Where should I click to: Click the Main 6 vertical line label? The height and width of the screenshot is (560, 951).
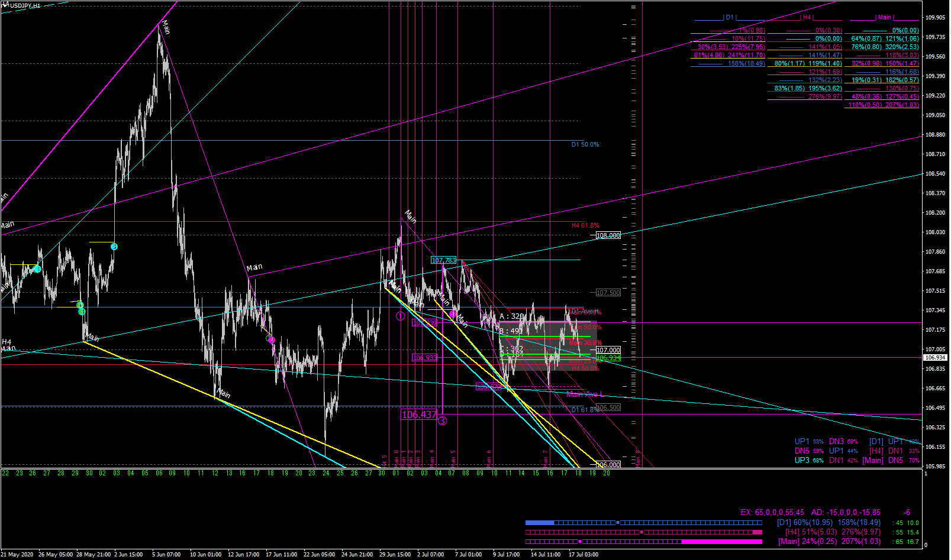pyautogui.click(x=489, y=458)
